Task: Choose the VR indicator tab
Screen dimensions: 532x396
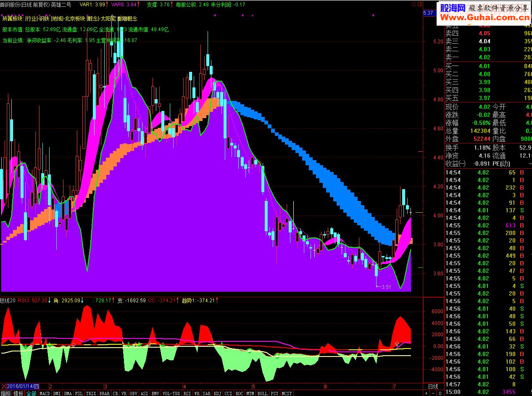Action: 124,393
